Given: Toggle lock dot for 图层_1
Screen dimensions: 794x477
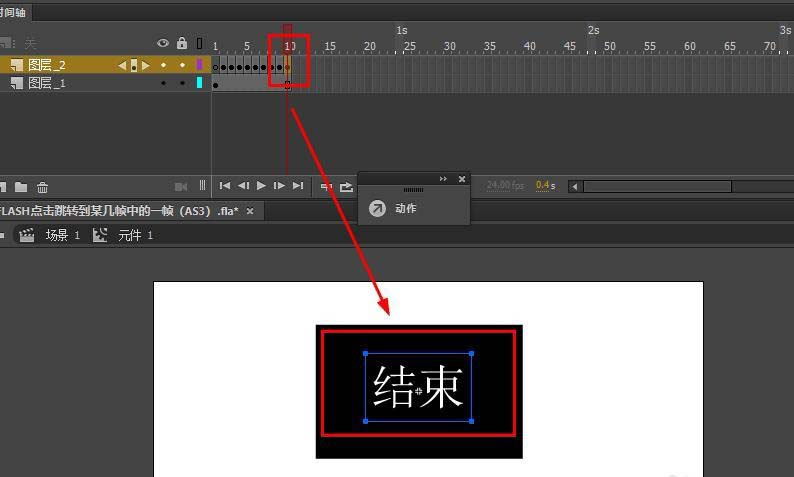Looking at the screenshot, I should (x=182, y=83).
